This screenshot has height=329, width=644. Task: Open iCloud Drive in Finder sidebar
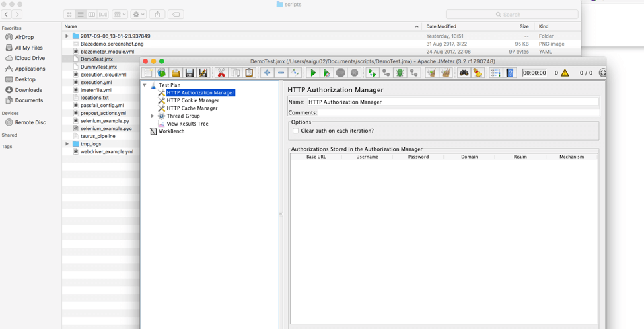30,58
